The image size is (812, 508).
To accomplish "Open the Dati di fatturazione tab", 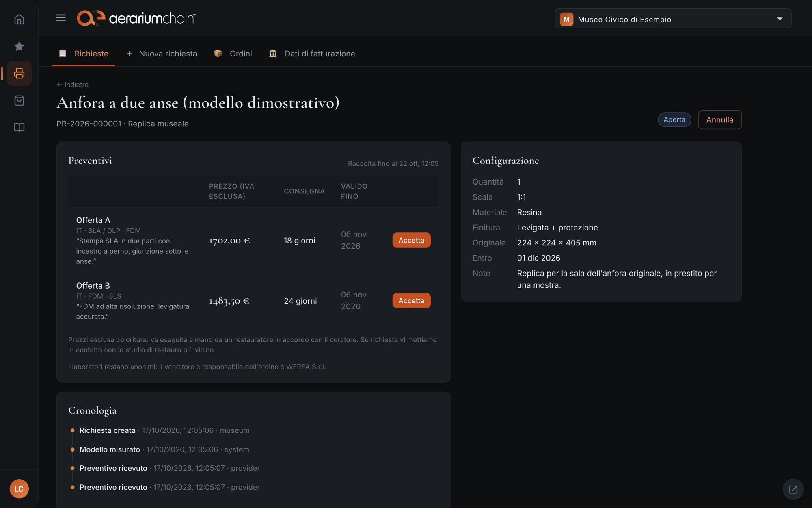I will (x=312, y=54).
